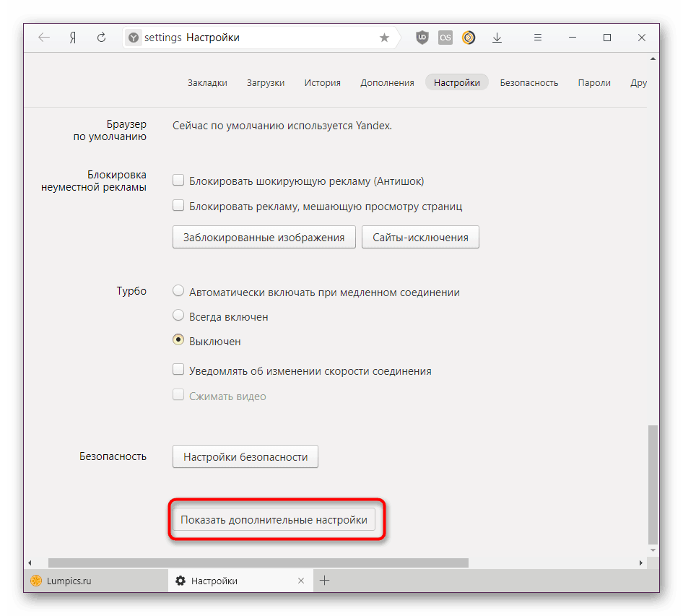The image size is (683, 616).
Task: Select Turbo 'Выключен' radio button
Action: pyautogui.click(x=178, y=340)
